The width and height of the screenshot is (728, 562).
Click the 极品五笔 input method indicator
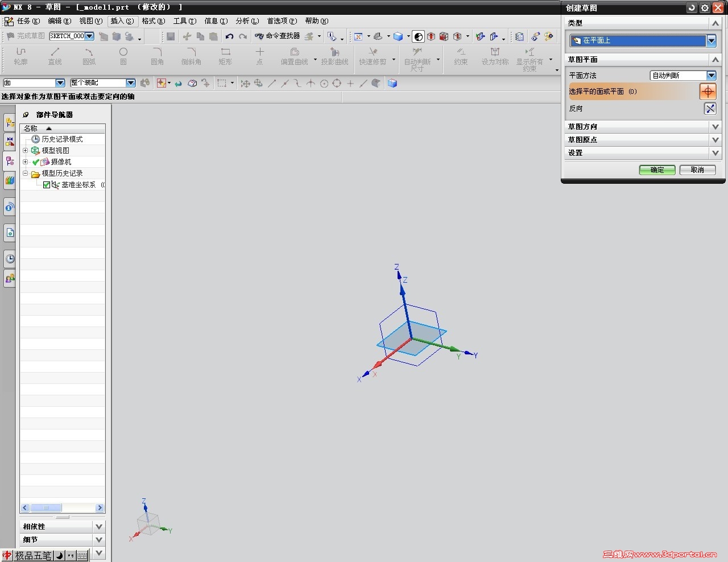coord(34,556)
